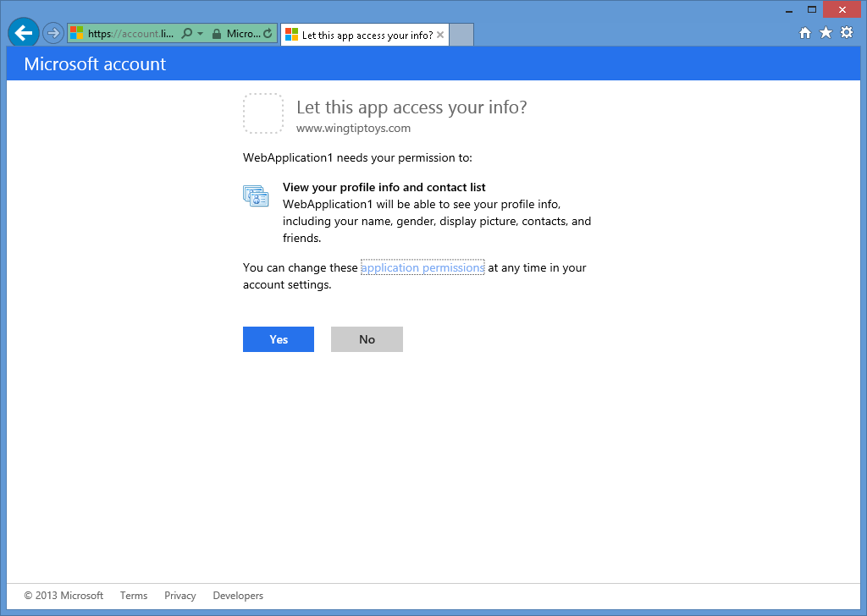Click the search magnifier in the address bar
This screenshot has width=867, height=616.
click(x=188, y=34)
